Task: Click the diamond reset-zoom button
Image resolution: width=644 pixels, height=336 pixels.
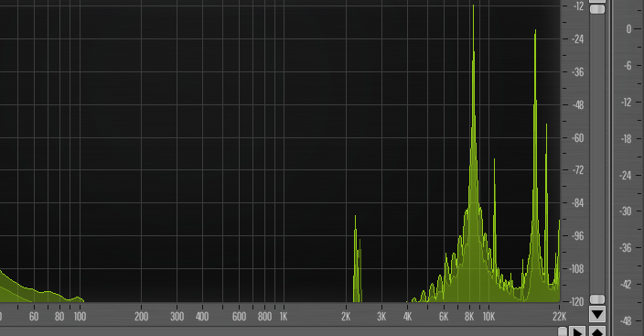Action: [x=597, y=332]
